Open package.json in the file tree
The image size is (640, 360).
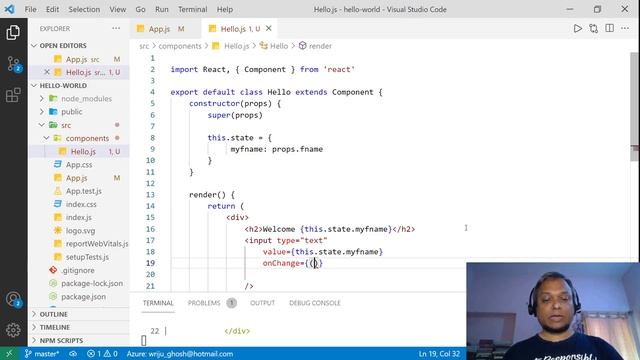click(83, 297)
